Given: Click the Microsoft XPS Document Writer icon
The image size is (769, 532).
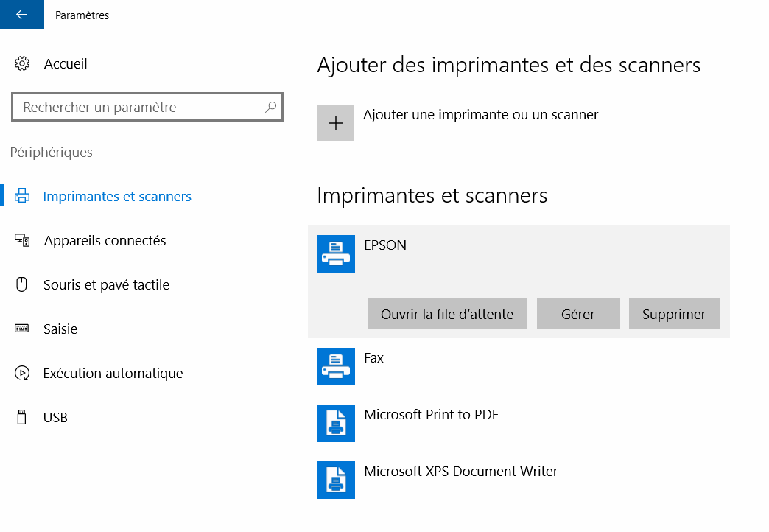Looking at the screenshot, I should [x=336, y=480].
